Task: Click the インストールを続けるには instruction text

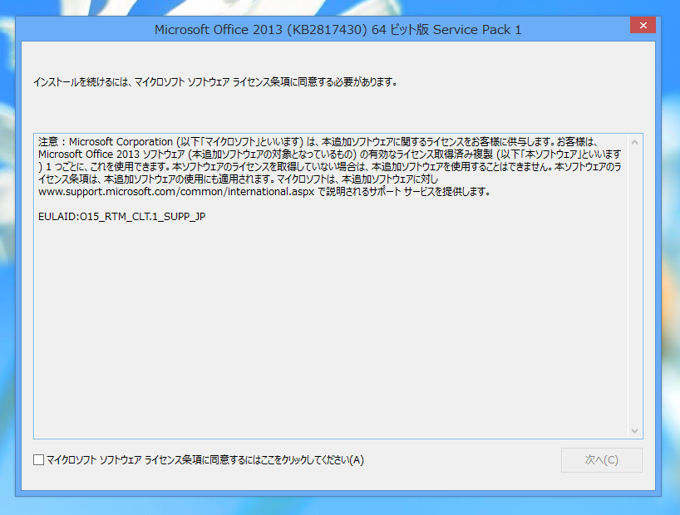Action: [216, 82]
